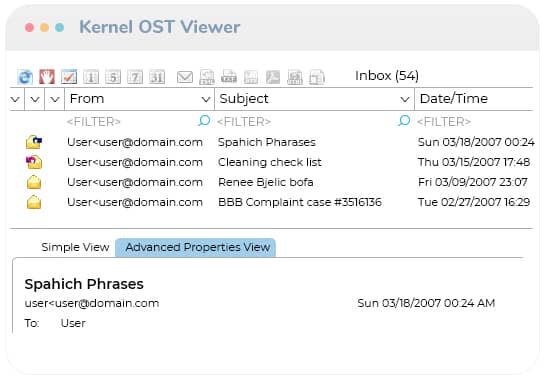Click the Inbox (54) label
The width and height of the screenshot is (545, 380).
[387, 76]
